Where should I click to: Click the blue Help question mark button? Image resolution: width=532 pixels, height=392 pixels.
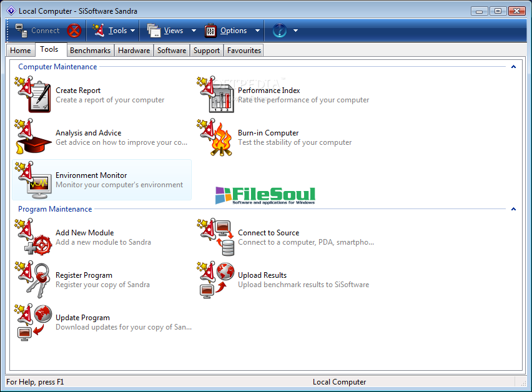pos(279,31)
